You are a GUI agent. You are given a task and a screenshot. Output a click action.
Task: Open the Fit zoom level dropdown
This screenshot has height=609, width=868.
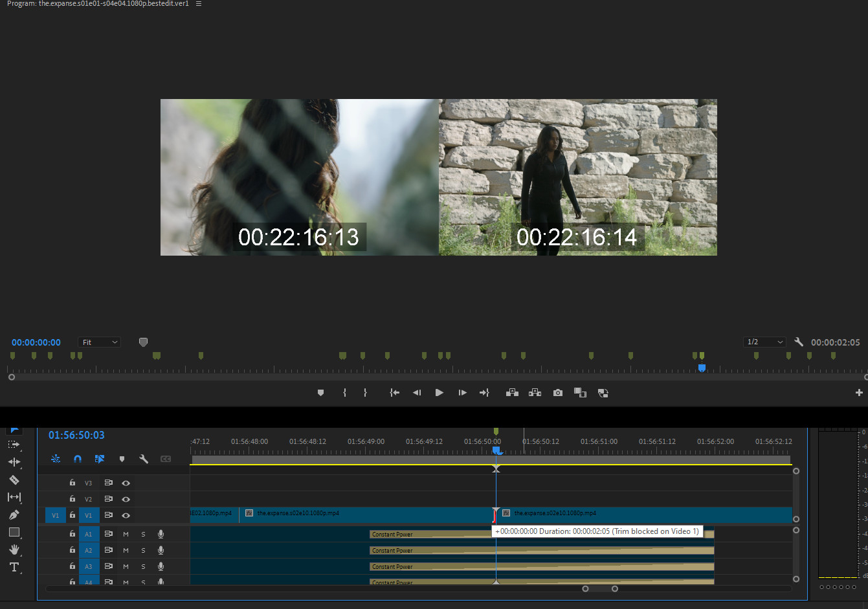tap(99, 342)
